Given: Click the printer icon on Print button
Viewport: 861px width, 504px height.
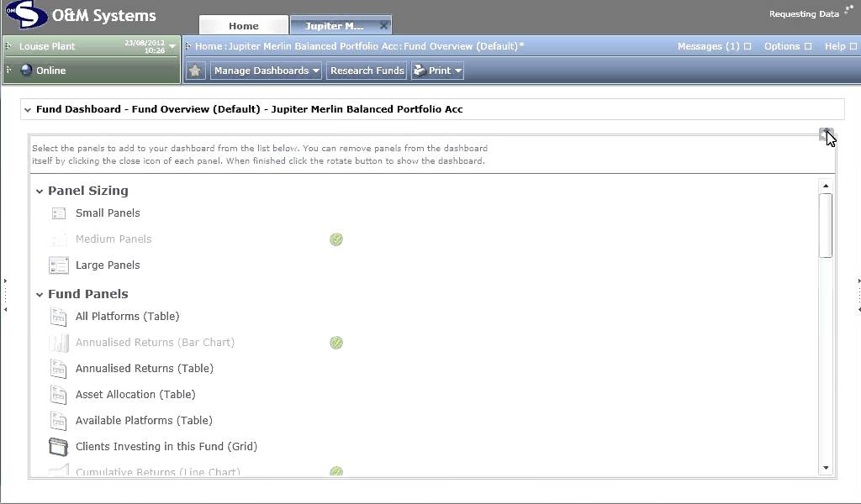Looking at the screenshot, I should 419,71.
